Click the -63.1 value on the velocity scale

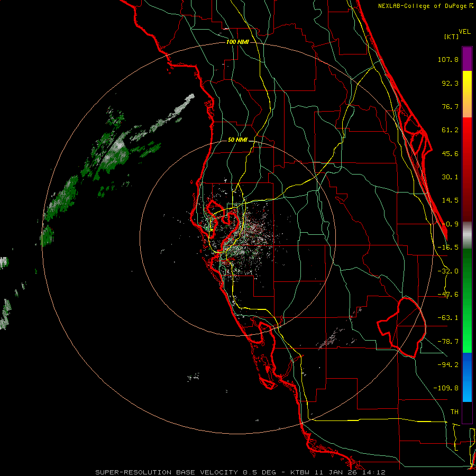pos(448,318)
